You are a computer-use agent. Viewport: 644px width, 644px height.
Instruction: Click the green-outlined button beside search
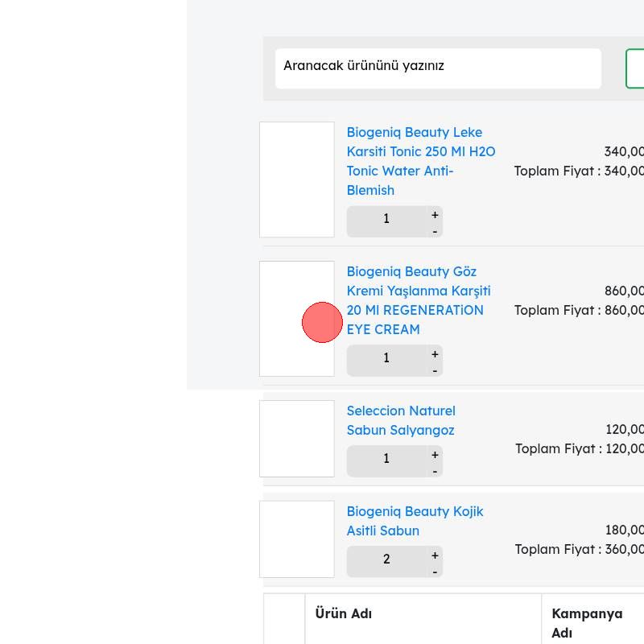click(x=635, y=68)
